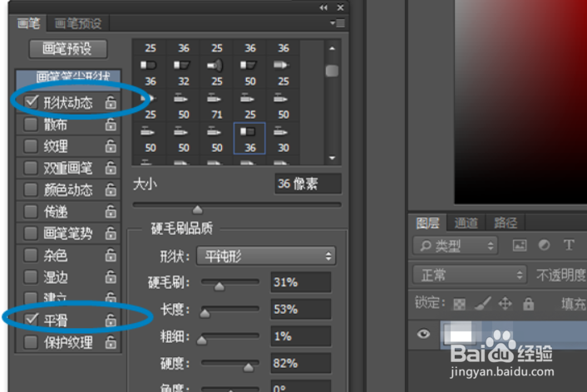Click the red color picker field

[520, 102]
